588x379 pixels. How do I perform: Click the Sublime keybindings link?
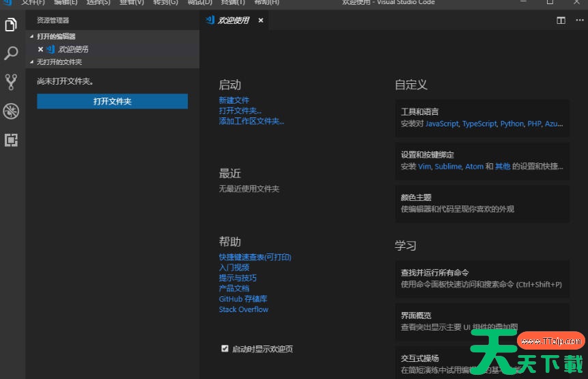click(448, 167)
